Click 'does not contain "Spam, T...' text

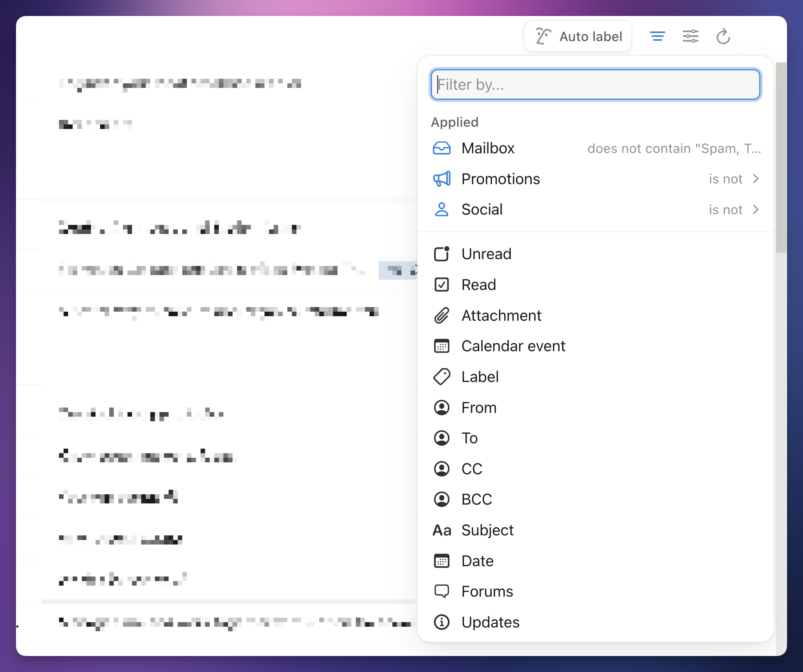[x=674, y=148]
